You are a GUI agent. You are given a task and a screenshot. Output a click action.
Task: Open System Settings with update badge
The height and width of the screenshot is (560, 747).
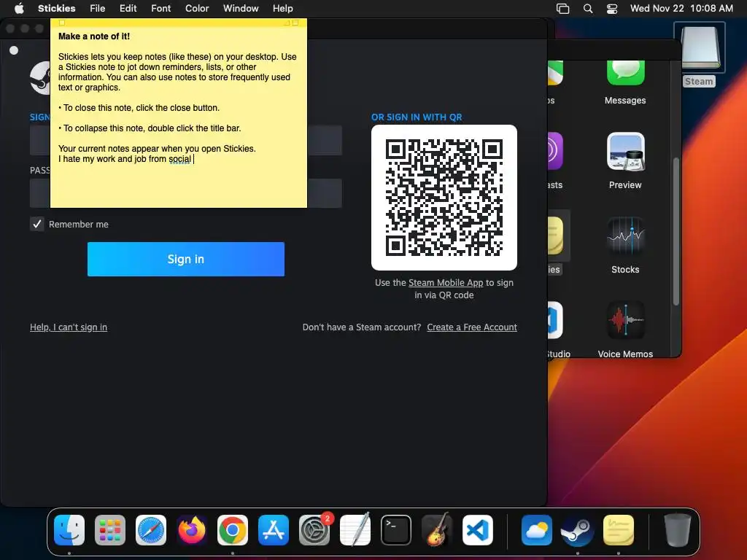pos(314,530)
